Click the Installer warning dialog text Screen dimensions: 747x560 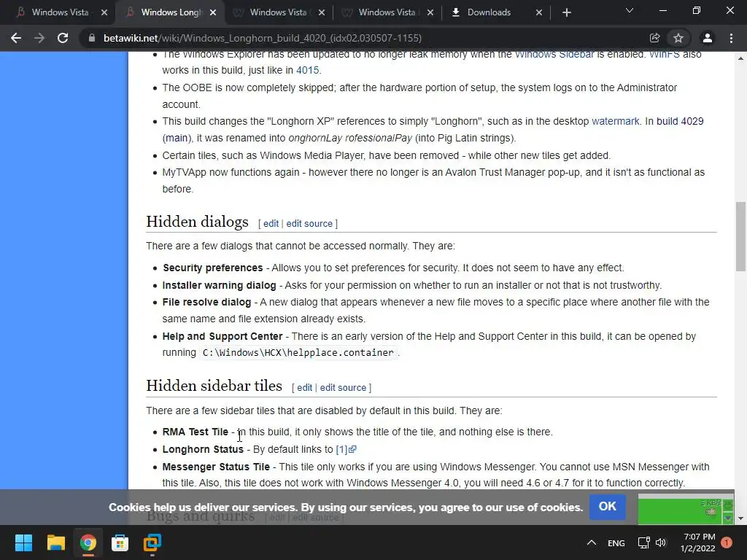(219, 285)
